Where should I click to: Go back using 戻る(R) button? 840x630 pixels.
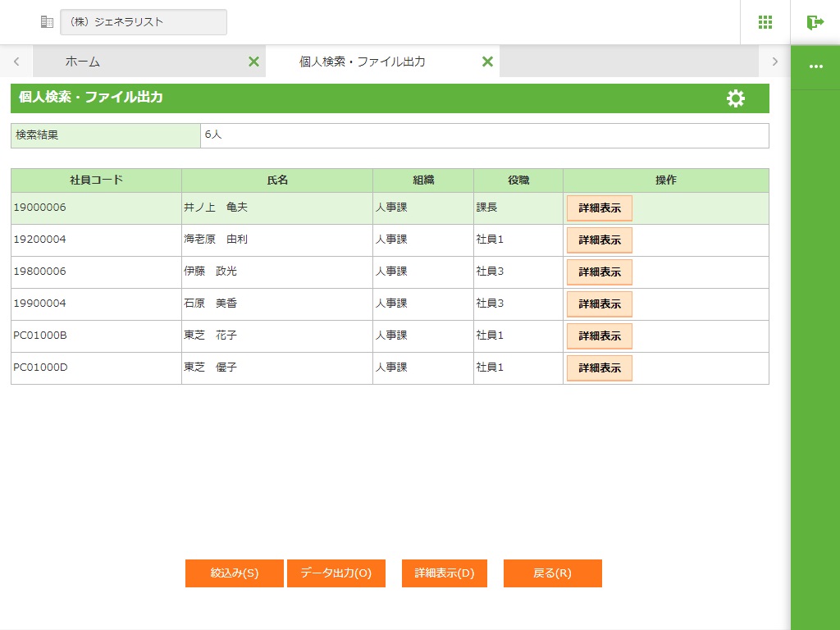pyautogui.click(x=552, y=573)
